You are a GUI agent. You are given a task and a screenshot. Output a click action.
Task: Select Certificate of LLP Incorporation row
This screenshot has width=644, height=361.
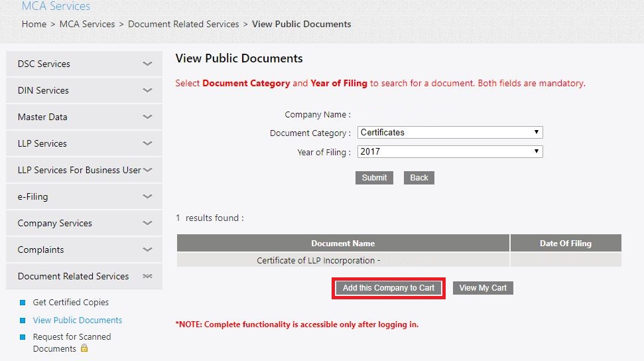pyautogui.click(x=399, y=260)
